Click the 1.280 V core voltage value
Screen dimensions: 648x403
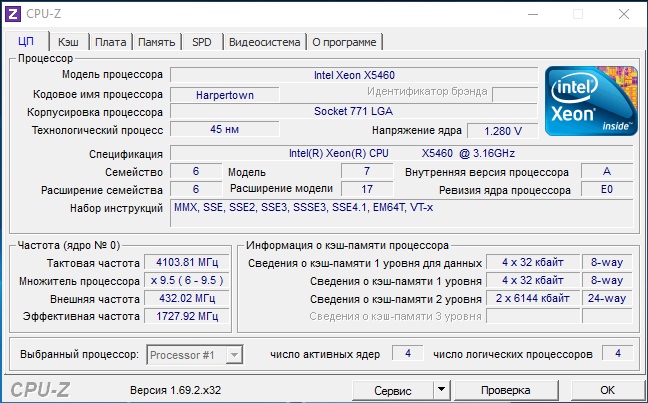tap(503, 131)
